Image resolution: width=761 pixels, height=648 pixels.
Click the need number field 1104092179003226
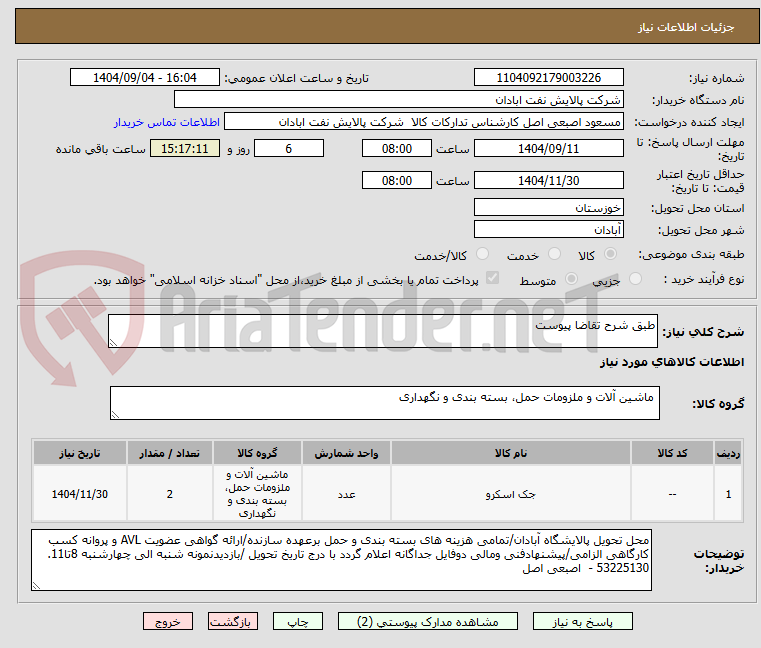point(548,78)
